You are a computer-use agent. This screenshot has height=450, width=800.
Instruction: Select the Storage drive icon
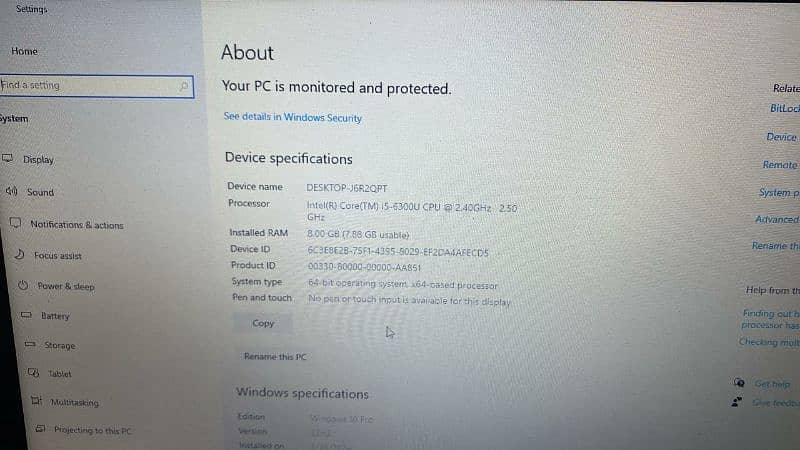tap(30, 344)
